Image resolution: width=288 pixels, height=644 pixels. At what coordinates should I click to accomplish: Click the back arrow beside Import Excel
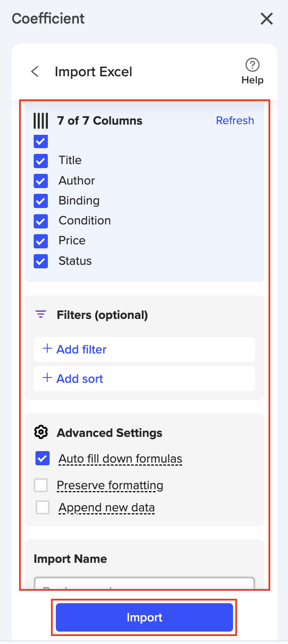[35, 72]
